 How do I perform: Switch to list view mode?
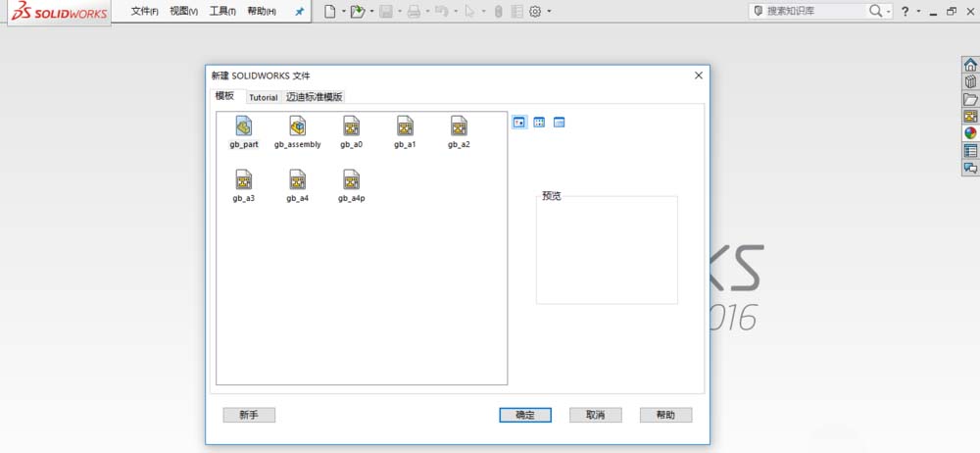(x=539, y=122)
